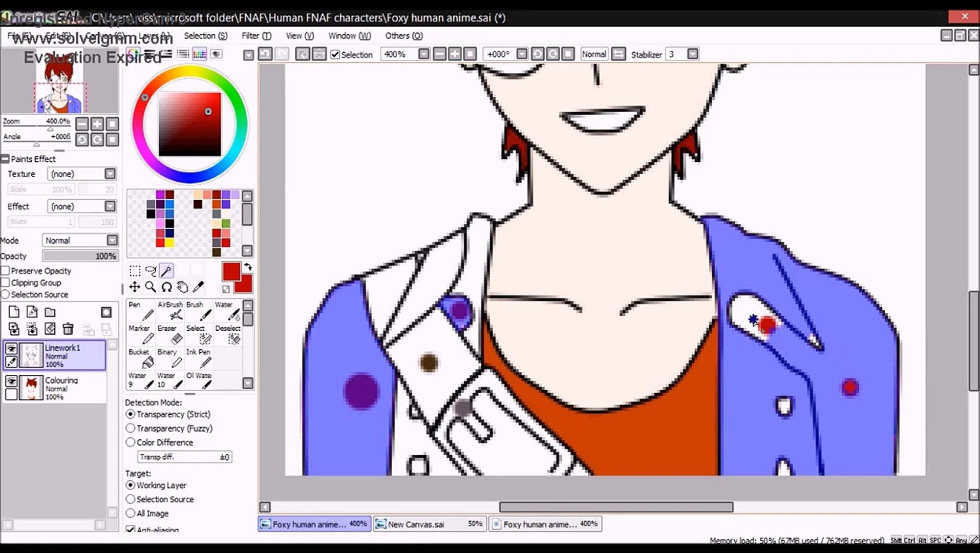Activate the Eraser tool
Screen dimensions: 980x553
170,334
